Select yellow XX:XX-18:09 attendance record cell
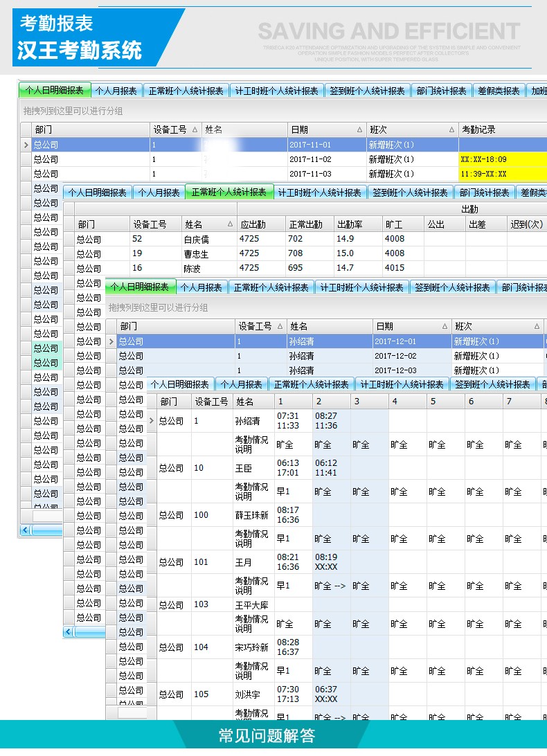This screenshot has width=547, height=756. [503, 159]
